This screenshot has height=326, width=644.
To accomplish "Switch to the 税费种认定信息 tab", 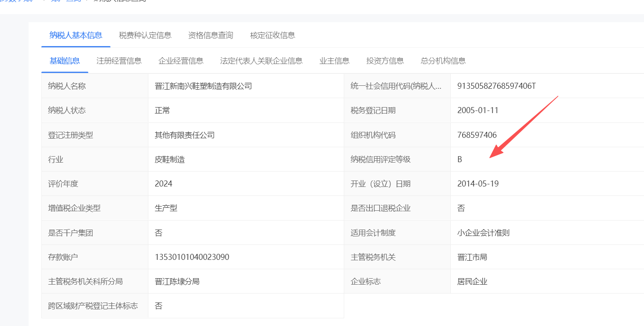I will (145, 35).
